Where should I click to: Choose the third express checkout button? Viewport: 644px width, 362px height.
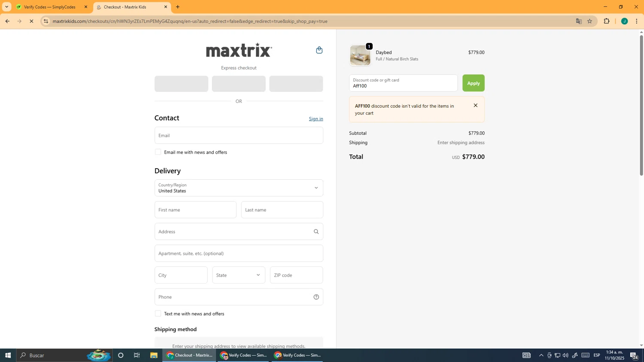tap(296, 84)
